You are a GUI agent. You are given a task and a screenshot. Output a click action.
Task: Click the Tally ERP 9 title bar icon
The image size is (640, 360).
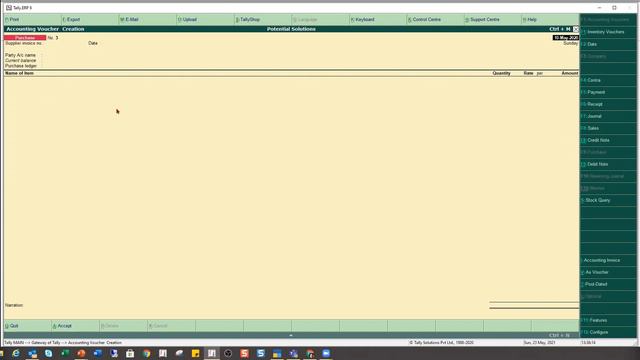click(9, 8)
